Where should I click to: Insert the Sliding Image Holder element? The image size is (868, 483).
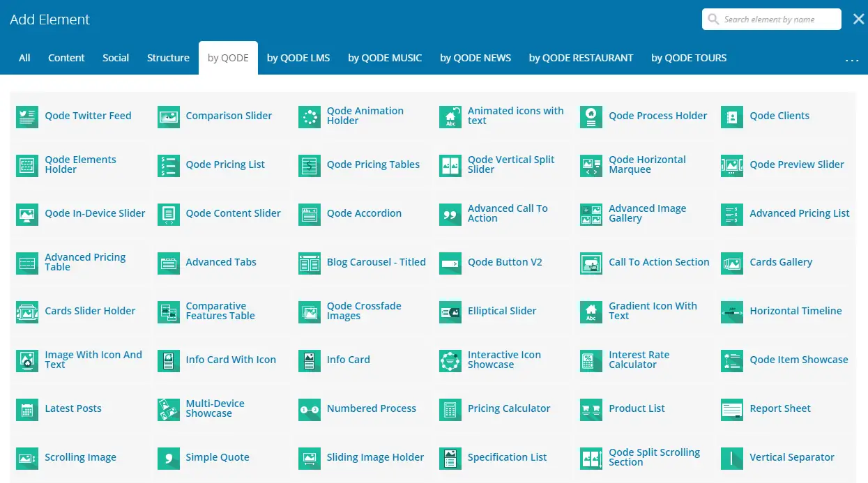click(x=361, y=458)
